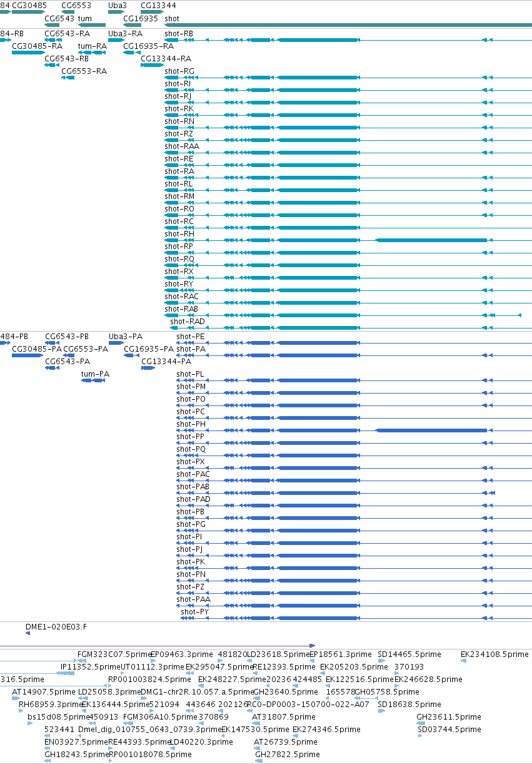Select the shot-RK transcript label

pyautogui.click(x=179, y=109)
